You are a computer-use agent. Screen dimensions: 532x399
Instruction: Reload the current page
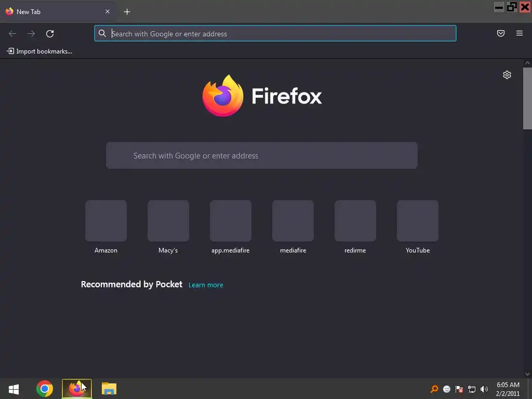click(x=50, y=34)
